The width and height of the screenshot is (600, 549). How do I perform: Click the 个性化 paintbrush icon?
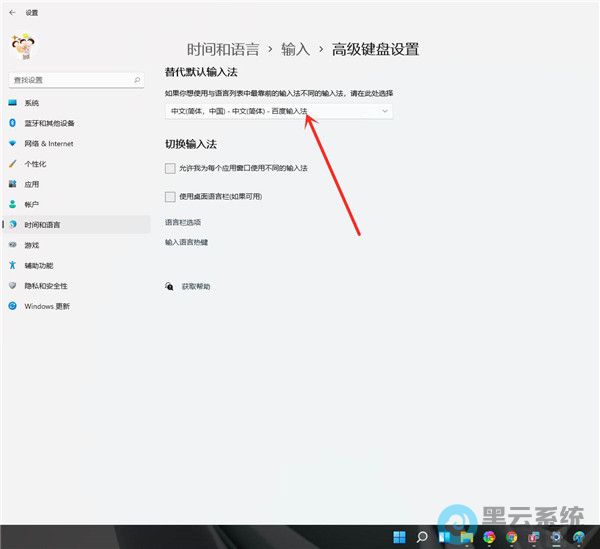click(13, 164)
